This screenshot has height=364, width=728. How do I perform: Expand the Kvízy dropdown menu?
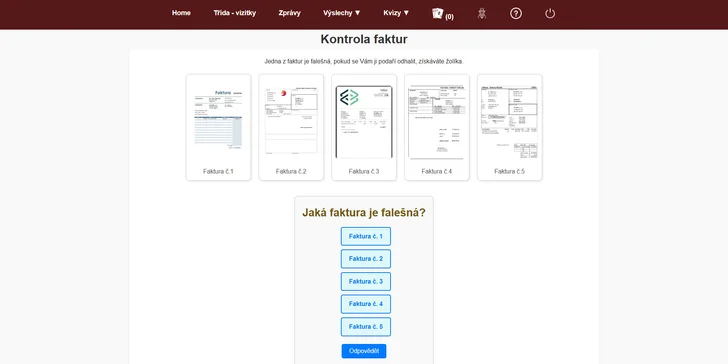coord(396,13)
